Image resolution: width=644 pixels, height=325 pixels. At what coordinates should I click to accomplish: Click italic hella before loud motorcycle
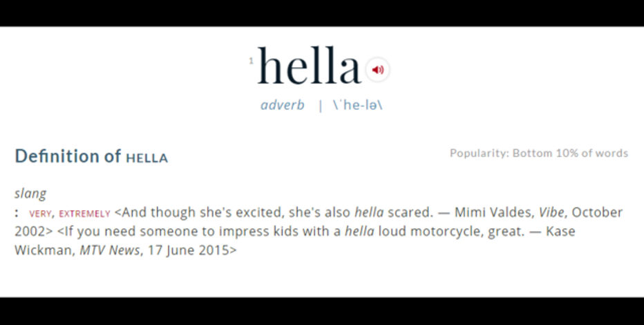coord(359,232)
